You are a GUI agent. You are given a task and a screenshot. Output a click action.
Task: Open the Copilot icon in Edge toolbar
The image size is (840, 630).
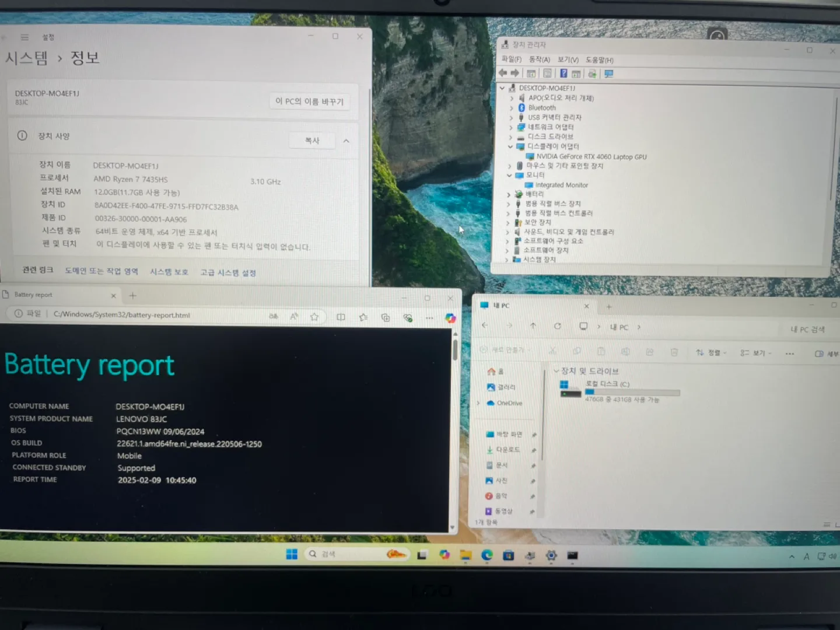tap(450, 318)
